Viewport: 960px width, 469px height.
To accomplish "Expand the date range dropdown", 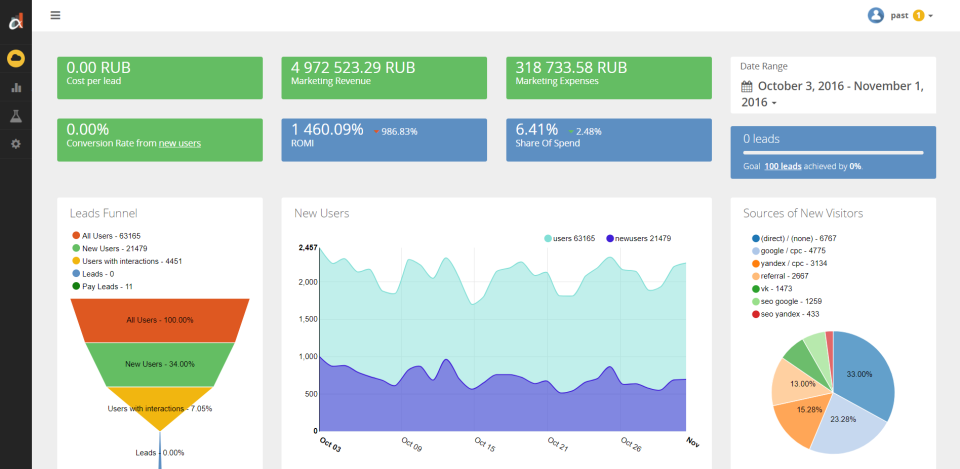I will [775, 103].
